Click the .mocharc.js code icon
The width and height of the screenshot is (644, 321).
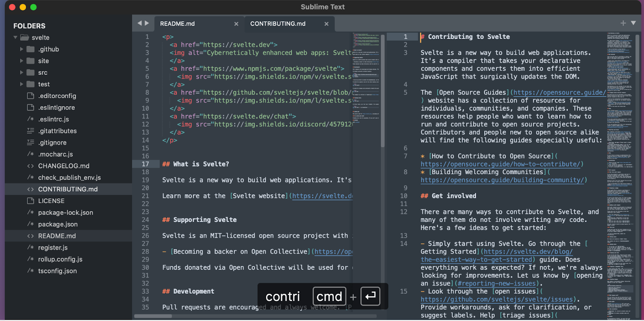(31, 154)
